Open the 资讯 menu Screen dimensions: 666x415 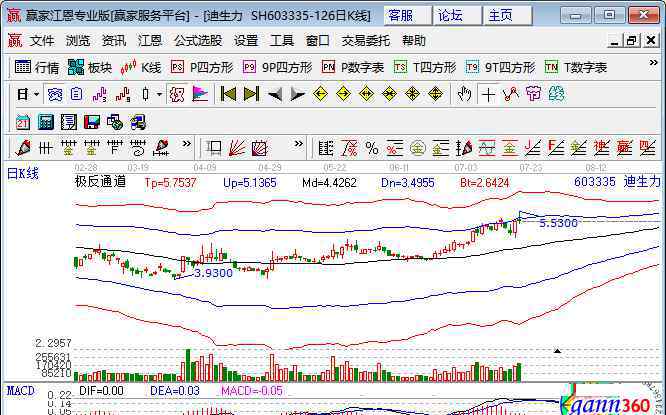point(114,41)
